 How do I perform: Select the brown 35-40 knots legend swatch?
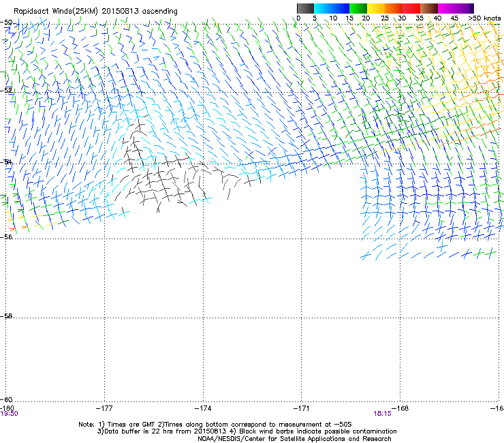429,8
